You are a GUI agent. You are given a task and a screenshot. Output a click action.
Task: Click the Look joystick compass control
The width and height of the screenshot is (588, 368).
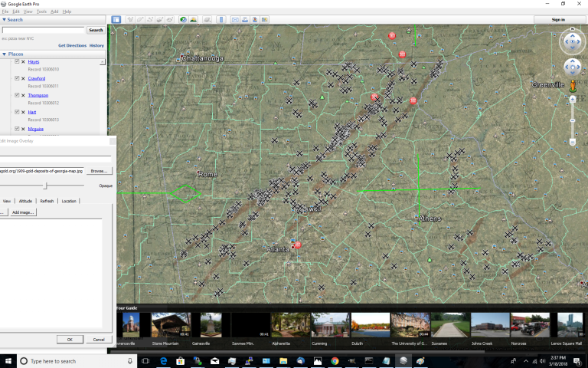coord(572,41)
